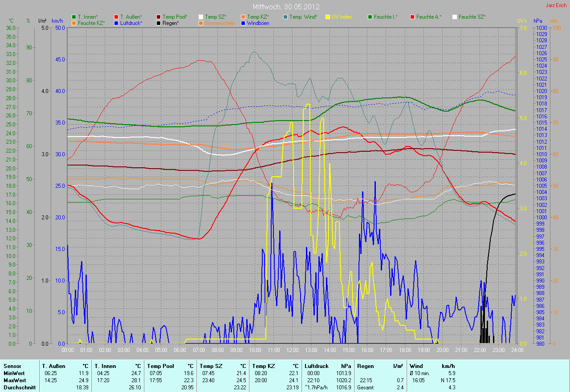This screenshot has width=570, height=392.
Task: Click the yellow UV Index legend square
Action: point(328,17)
